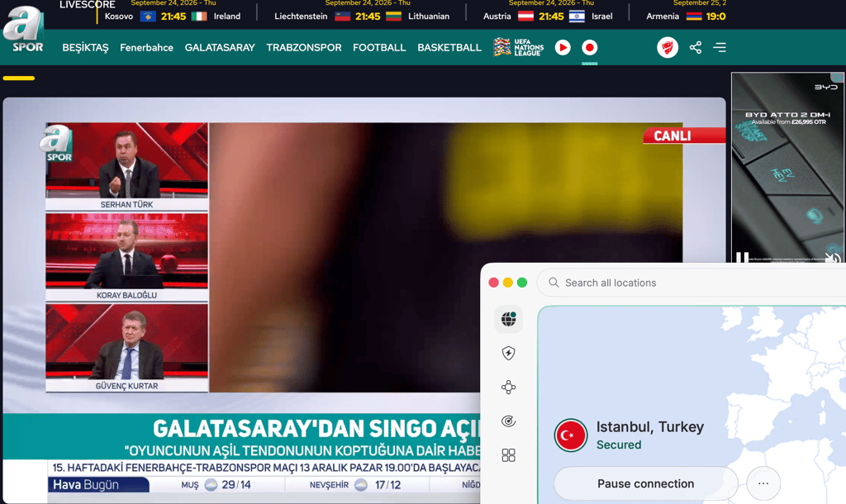Click the yellow tab indicator bar above the video
846x504 pixels.
point(19,78)
